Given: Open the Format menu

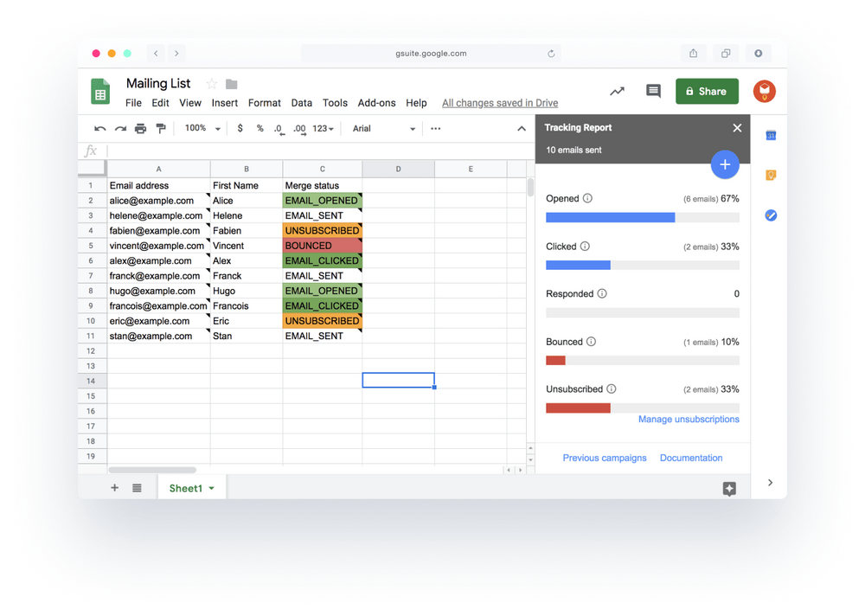Looking at the screenshot, I should (x=264, y=103).
